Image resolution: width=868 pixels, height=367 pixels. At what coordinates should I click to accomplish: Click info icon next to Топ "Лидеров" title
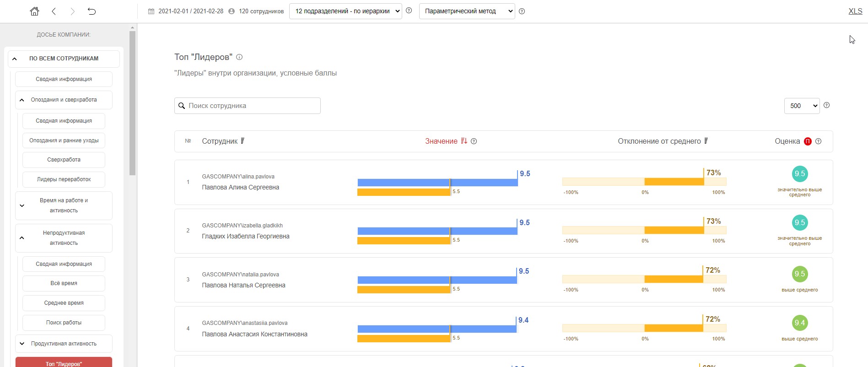239,57
